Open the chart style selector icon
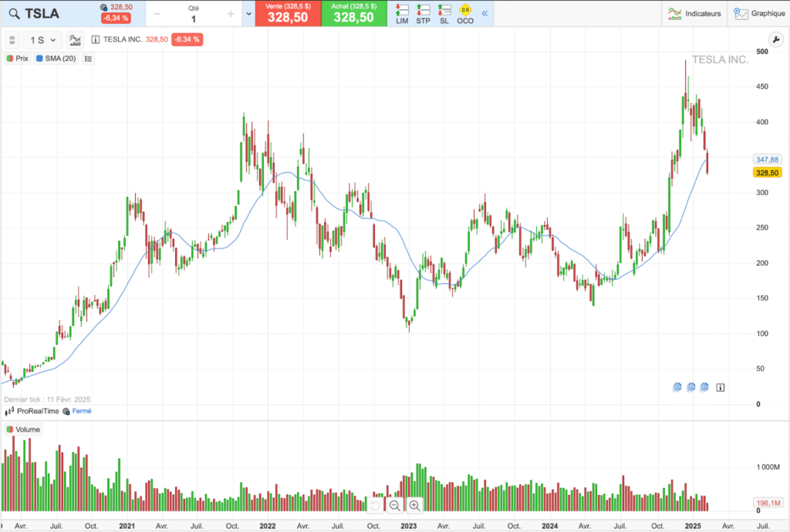The width and height of the screenshot is (790, 532). click(x=75, y=40)
